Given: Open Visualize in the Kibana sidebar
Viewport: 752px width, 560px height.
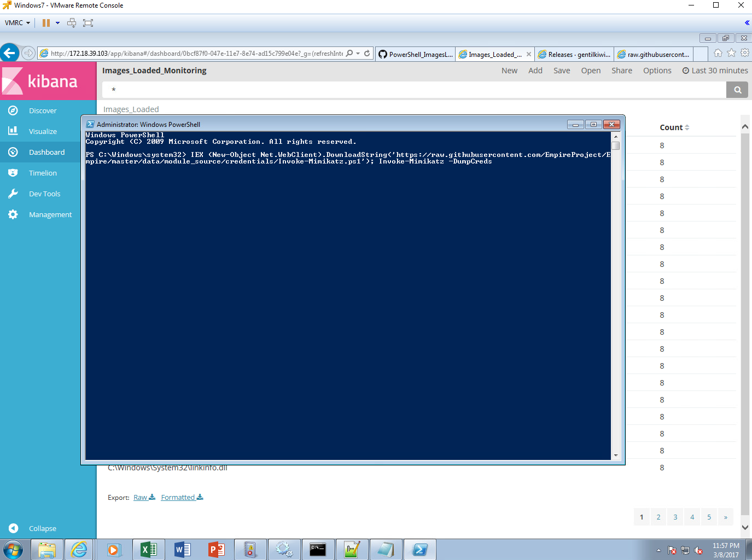Looking at the screenshot, I should click(x=43, y=131).
